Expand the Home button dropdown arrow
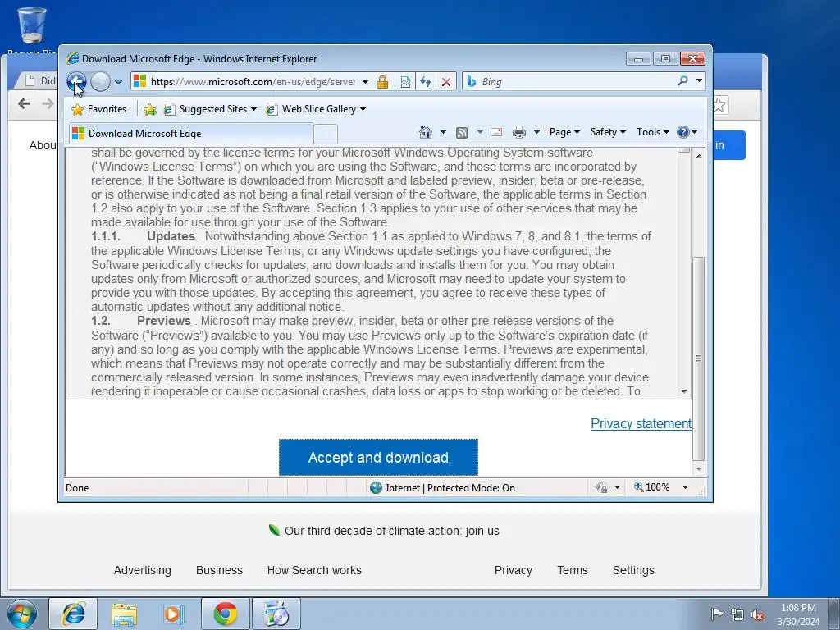The height and width of the screenshot is (630, 840). [443, 132]
